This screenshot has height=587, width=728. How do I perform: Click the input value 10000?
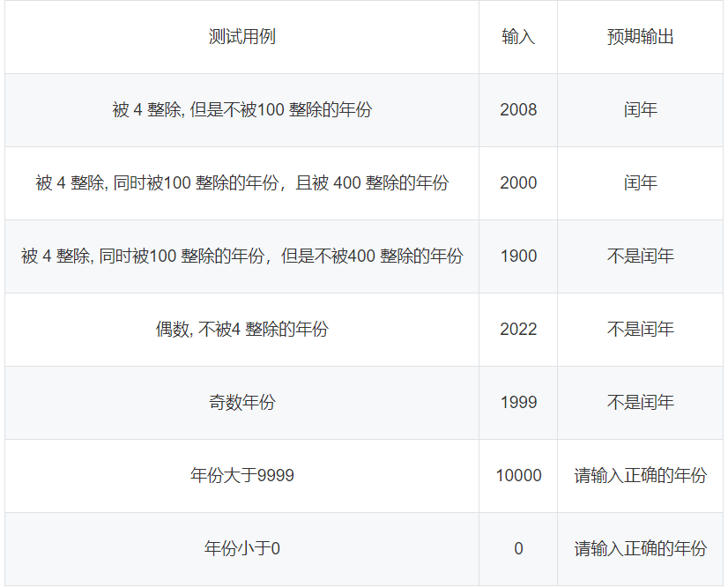pos(518,476)
